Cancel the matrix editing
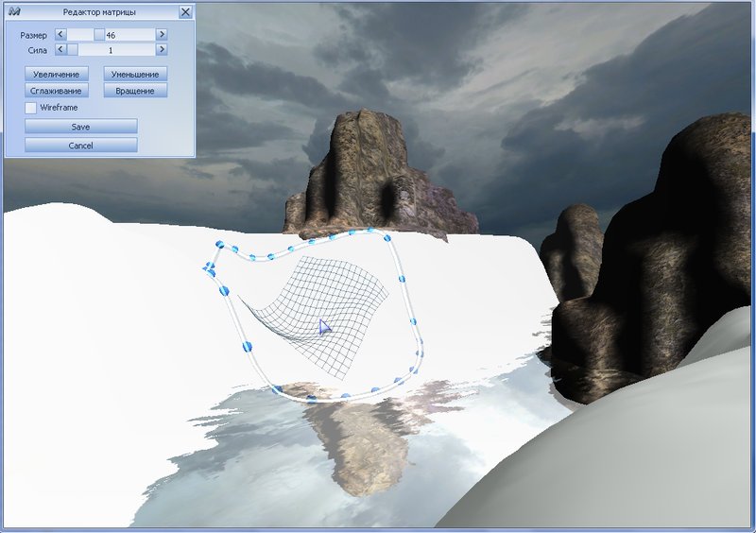 [81, 146]
